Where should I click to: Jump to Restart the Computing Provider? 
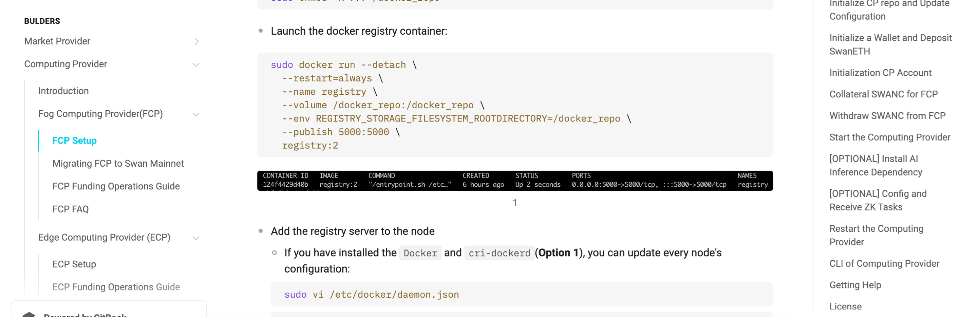pyautogui.click(x=877, y=235)
